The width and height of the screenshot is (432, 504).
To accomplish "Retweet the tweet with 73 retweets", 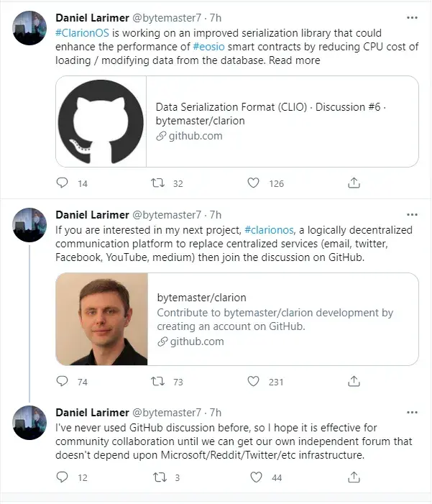I will coord(157,382).
